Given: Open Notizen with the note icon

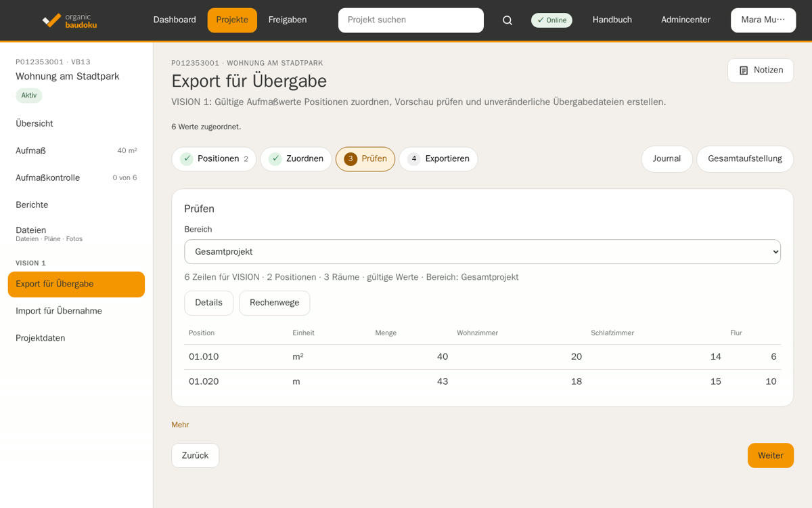Looking at the screenshot, I should point(761,70).
